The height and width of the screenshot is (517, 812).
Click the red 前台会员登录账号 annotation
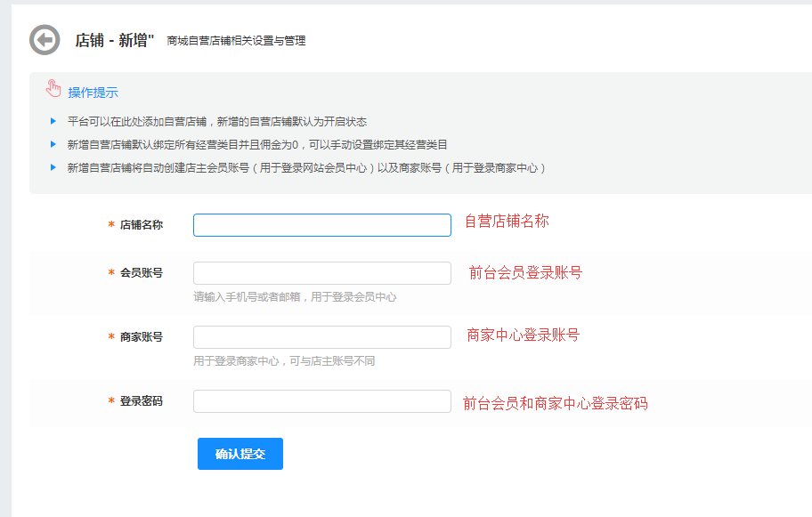click(525, 272)
